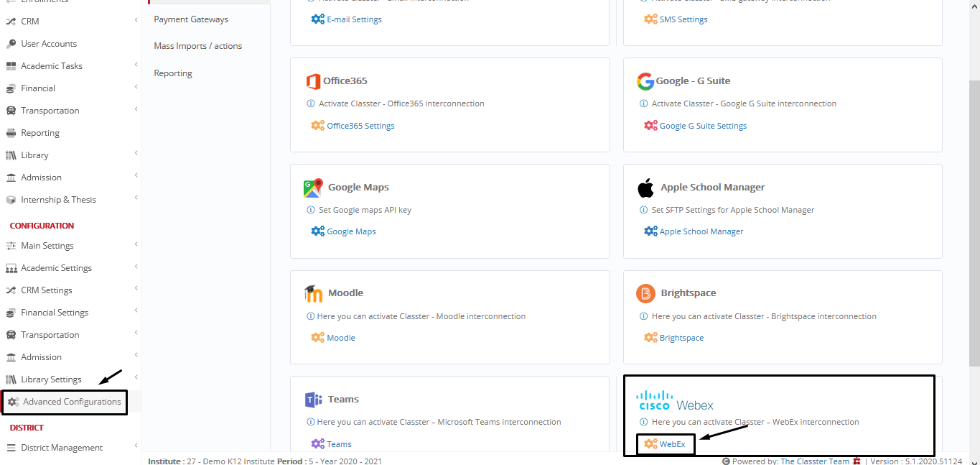This screenshot has width=980, height=465.
Task: Click the Transportation bus icon above Reporting
Action: click(x=11, y=111)
